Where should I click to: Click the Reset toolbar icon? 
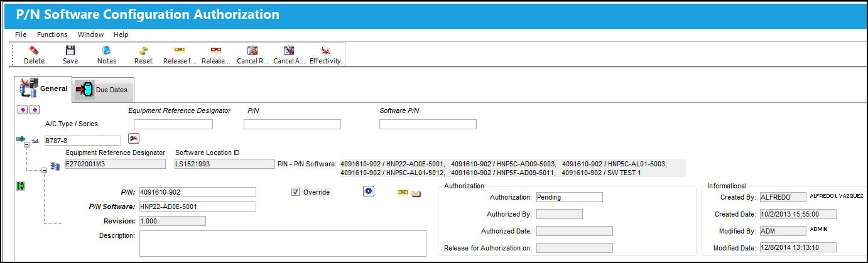point(143,50)
